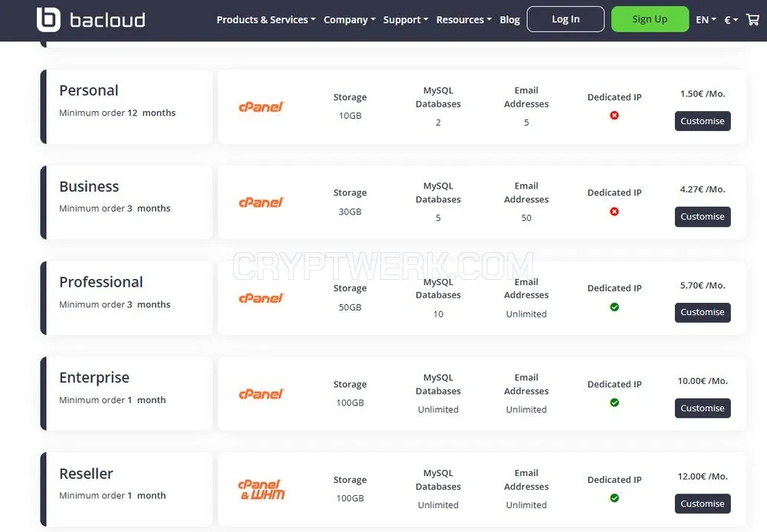Click the red cross under Personal Dedicated IP

tap(614, 116)
